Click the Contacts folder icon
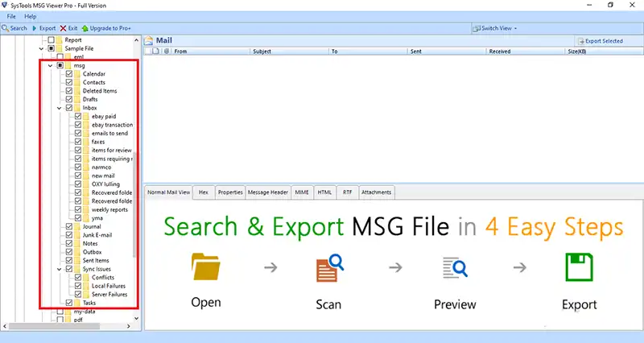Viewport: 644px width, 343px height. 77,82
